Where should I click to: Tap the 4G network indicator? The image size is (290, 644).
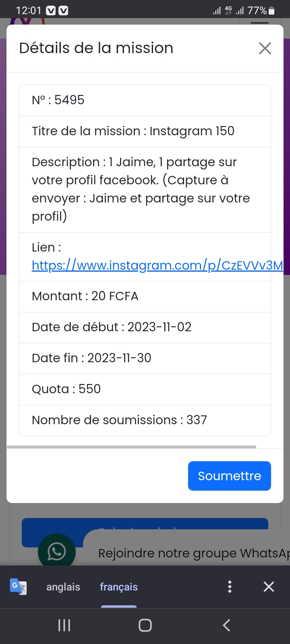click(x=228, y=10)
